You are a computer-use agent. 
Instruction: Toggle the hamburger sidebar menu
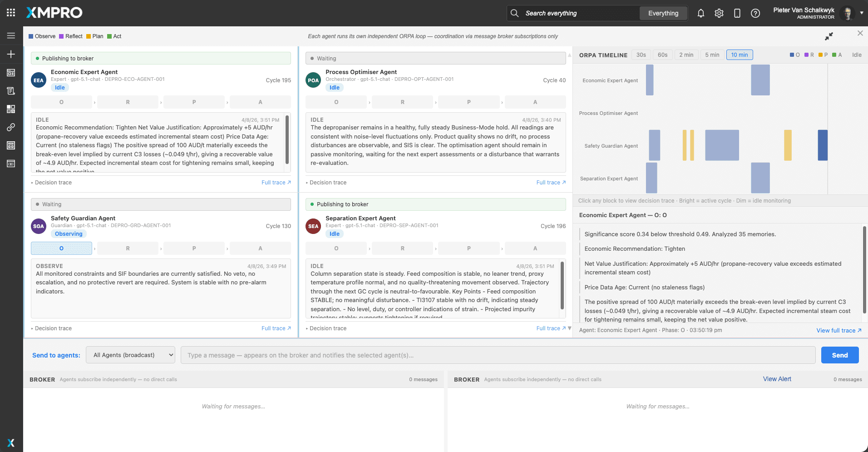[x=11, y=35]
